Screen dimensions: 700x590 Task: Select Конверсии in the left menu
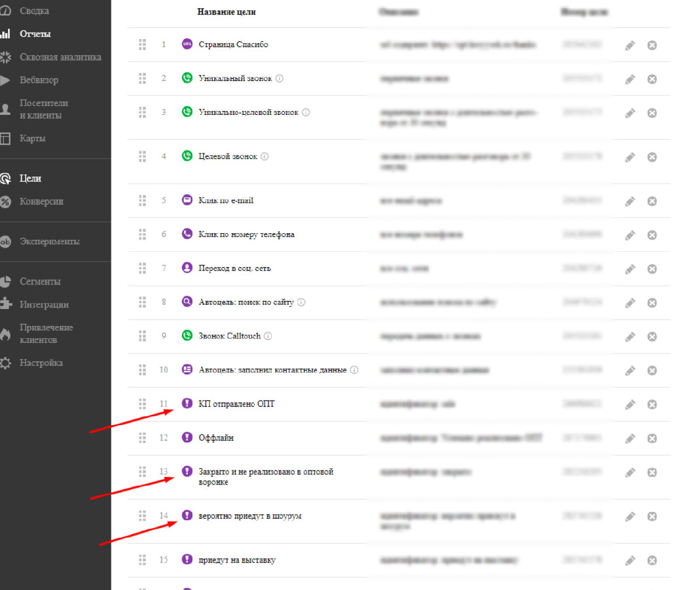[41, 201]
